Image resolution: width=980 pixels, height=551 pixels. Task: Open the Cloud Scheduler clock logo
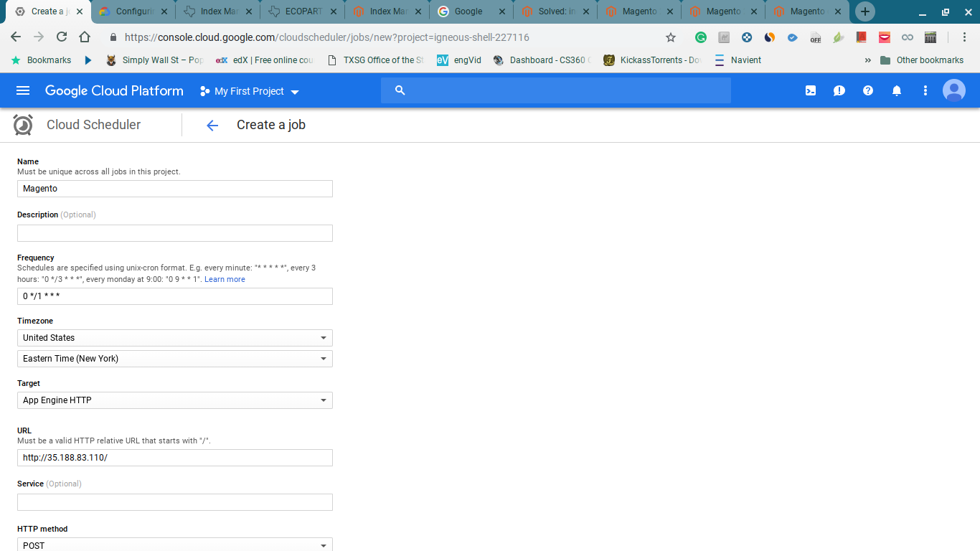click(x=22, y=124)
